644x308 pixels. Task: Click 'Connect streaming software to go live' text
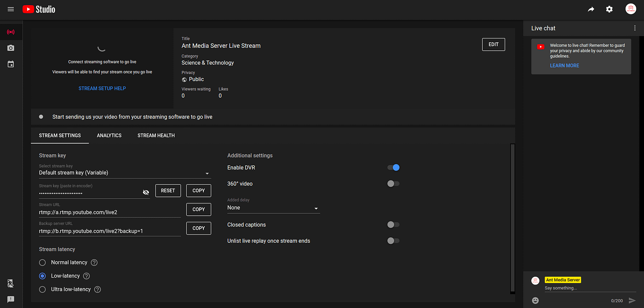pyautogui.click(x=102, y=62)
